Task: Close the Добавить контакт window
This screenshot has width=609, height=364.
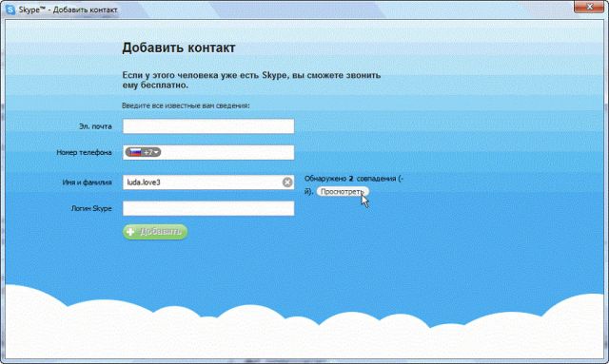Action: (x=589, y=7)
